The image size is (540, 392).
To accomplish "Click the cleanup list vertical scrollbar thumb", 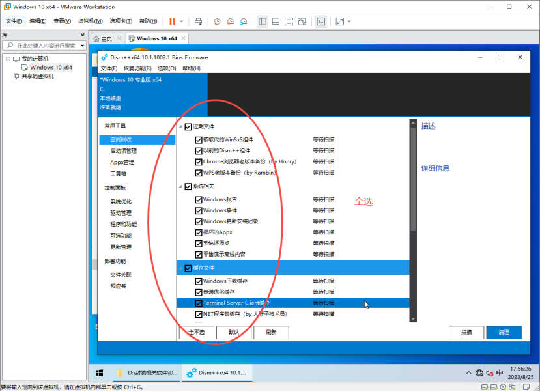I will (413, 179).
